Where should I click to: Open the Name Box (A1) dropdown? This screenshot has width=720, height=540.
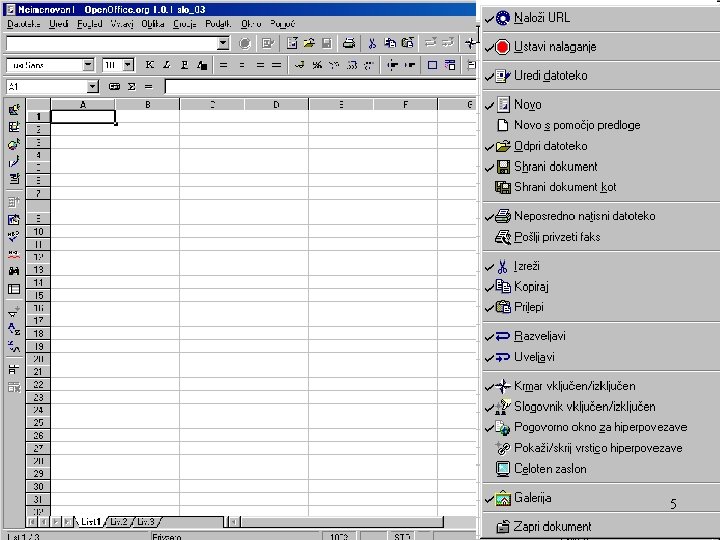[93, 86]
